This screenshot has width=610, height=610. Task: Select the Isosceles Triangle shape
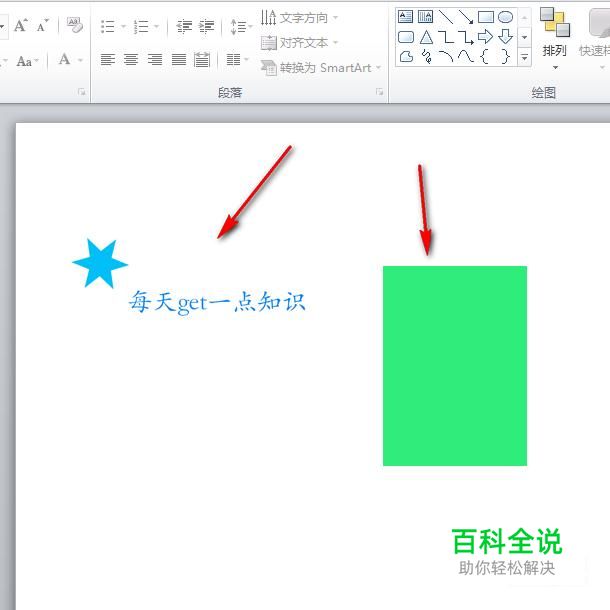pos(426,37)
